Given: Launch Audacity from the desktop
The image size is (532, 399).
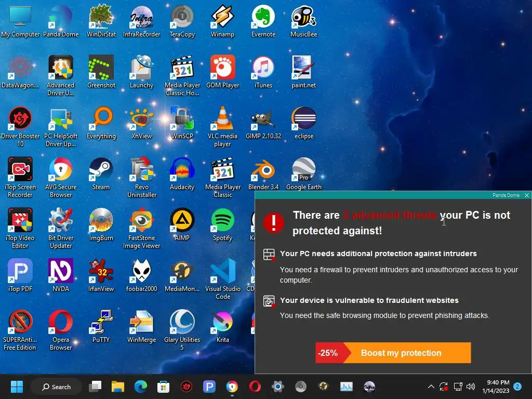Looking at the screenshot, I should [x=182, y=174].
